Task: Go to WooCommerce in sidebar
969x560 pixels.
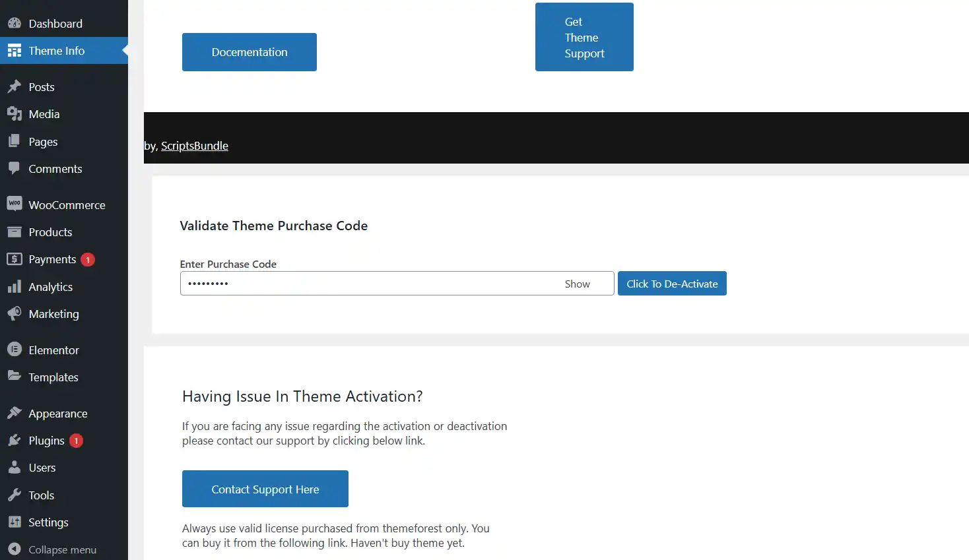Action: click(x=64, y=205)
